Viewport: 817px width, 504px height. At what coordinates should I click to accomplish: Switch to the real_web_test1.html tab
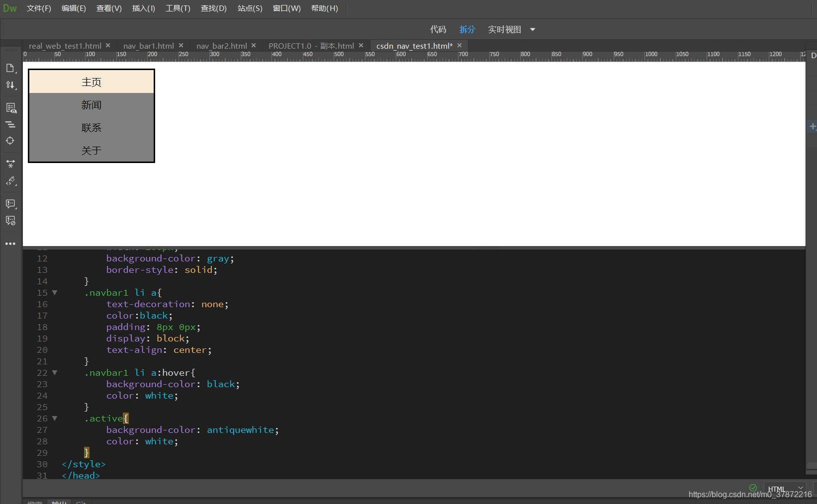click(x=65, y=46)
